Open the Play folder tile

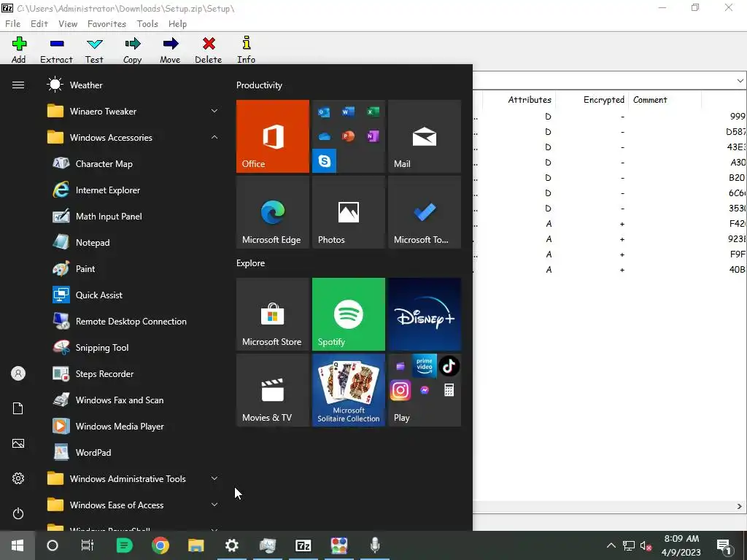pyautogui.click(x=425, y=390)
